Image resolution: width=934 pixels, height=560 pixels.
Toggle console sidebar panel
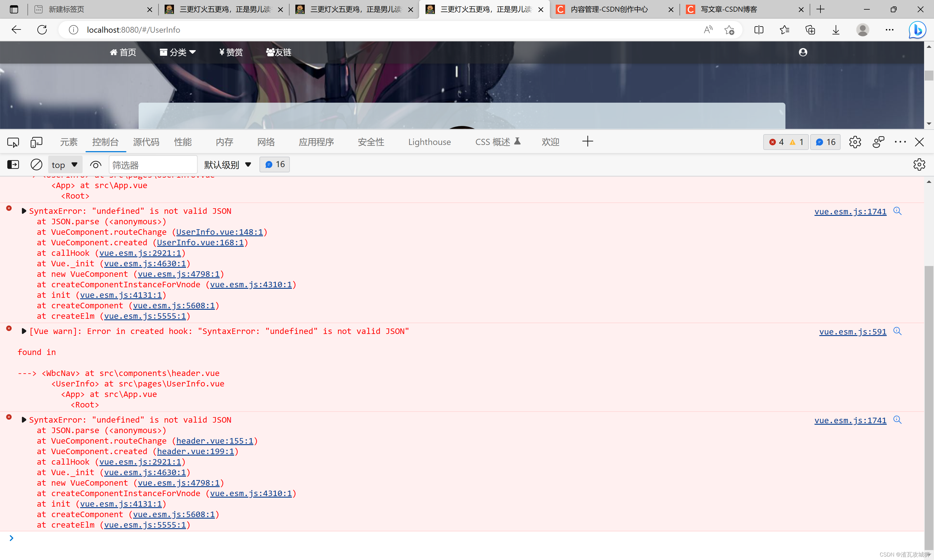pyautogui.click(x=13, y=164)
